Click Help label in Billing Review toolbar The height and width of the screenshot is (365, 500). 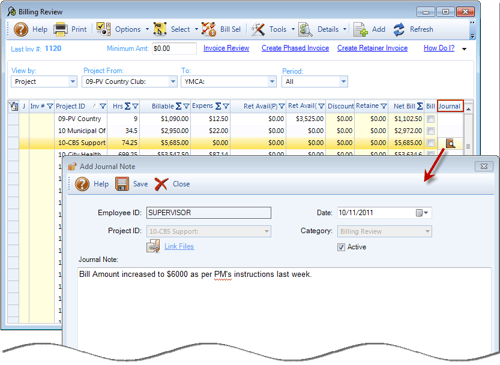40,29
